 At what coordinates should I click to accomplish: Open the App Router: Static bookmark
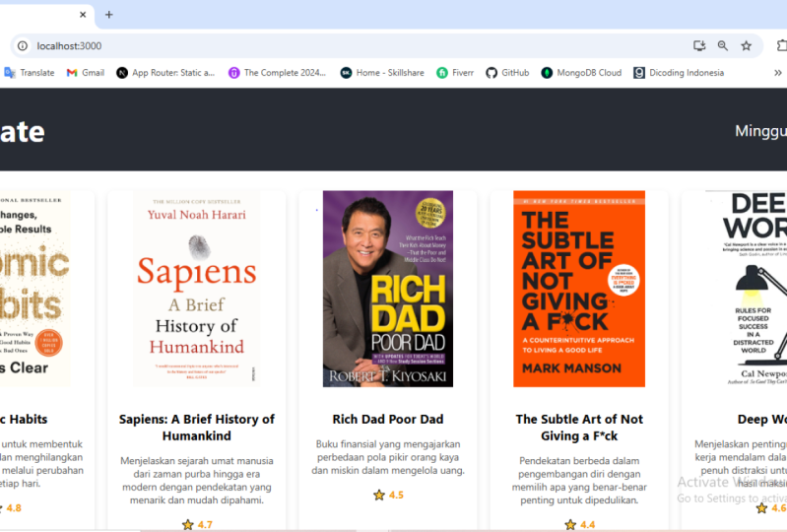[x=165, y=73]
